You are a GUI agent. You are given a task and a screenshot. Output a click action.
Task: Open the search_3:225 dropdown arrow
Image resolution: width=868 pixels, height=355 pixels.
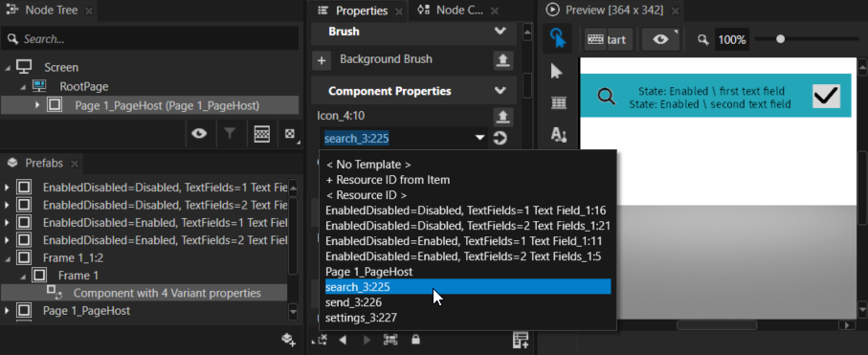[x=480, y=138]
